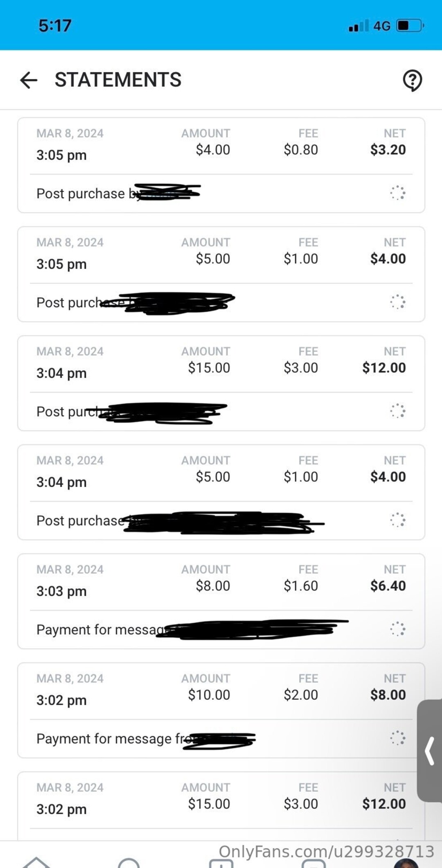The height and width of the screenshot is (868, 442).
Task: Open the help question mark icon
Action: pos(412,80)
